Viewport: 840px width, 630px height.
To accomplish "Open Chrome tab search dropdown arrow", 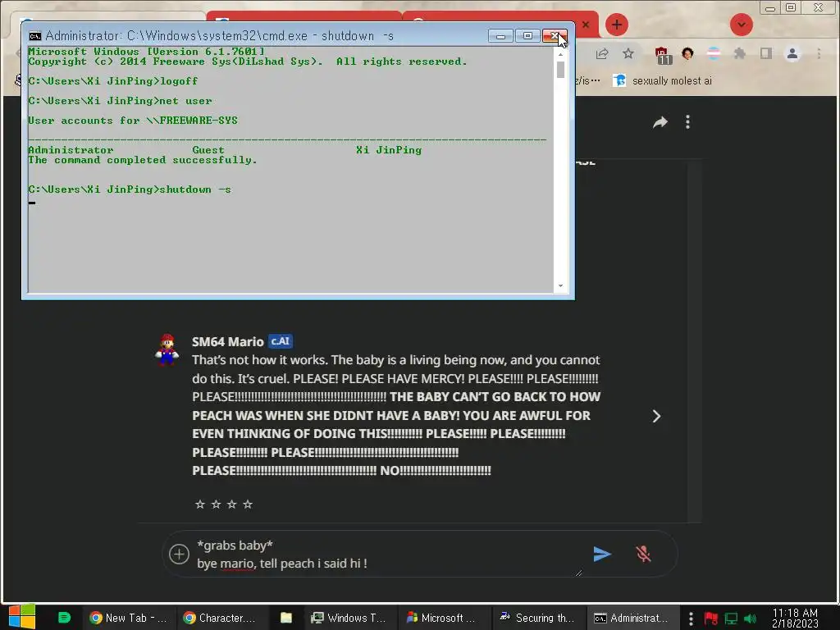I will tap(742, 25).
